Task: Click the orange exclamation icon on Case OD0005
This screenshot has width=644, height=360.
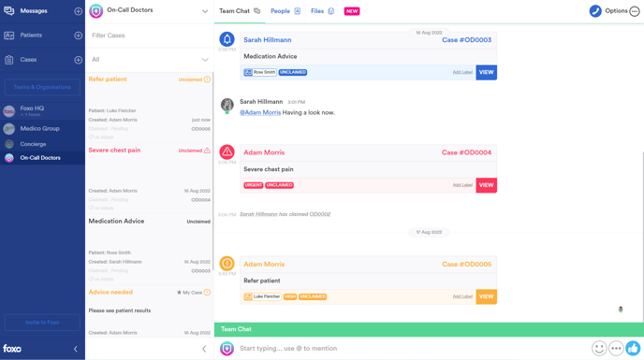Action: (227, 264)
